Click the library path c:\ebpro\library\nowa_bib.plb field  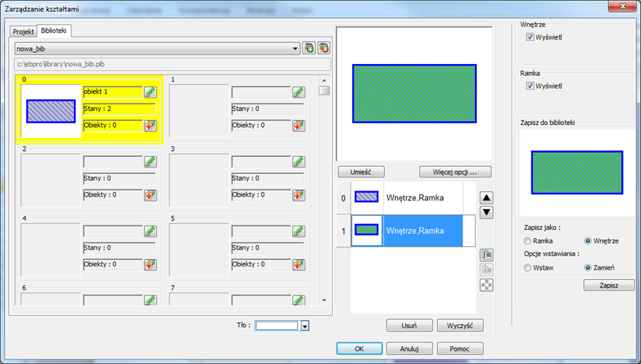173,64
